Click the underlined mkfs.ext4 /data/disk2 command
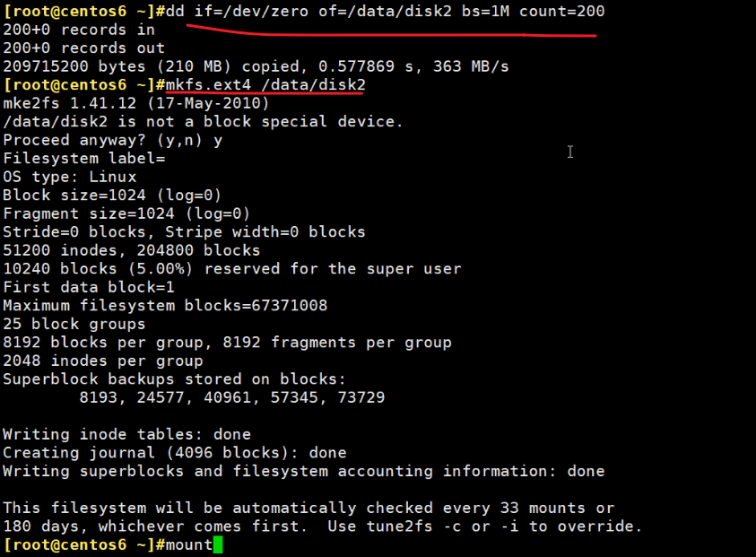 click(x=265, y=84)
